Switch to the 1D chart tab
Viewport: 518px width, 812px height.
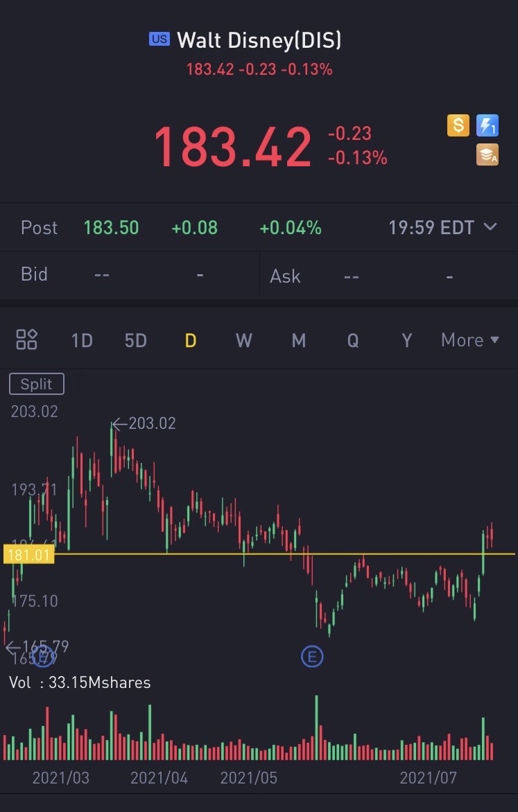tap(81, 341)
